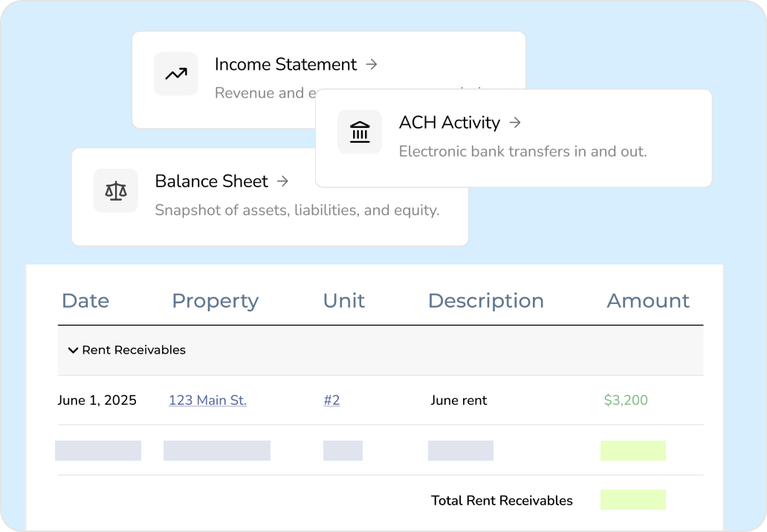Screen dimensions: 767x532
Task: Select the June rent description cell
Action: 459,400
